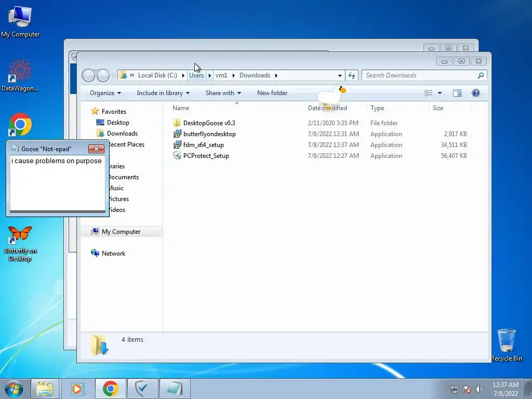Open the DataWagon desktop shortcut
The width and height of the screenshot is (532, 399).
[x=20, y=75]
